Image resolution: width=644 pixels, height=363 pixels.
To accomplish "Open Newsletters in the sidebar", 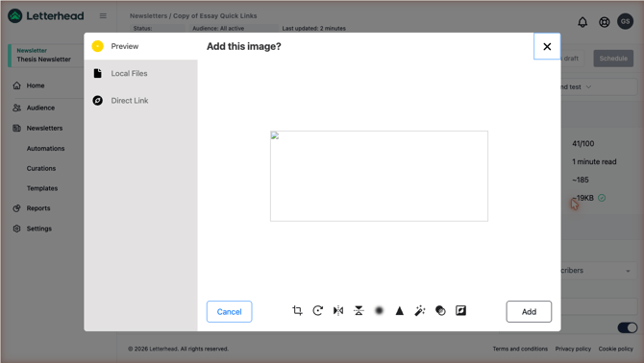I will tap(45, 128).
